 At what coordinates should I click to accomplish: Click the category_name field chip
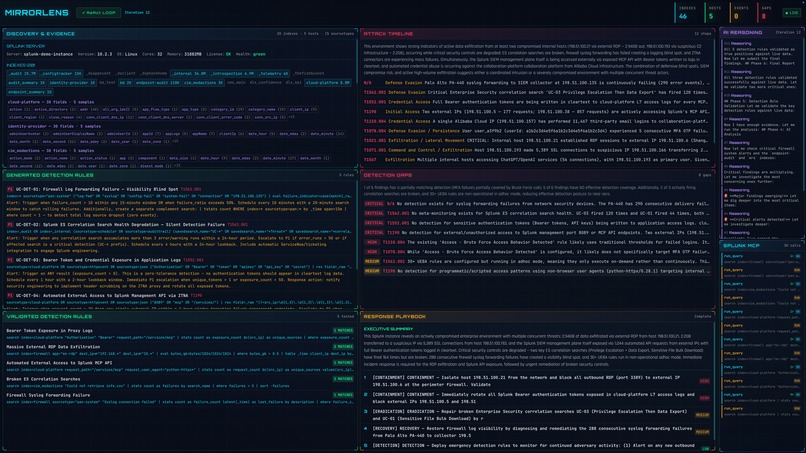[267, 110]
